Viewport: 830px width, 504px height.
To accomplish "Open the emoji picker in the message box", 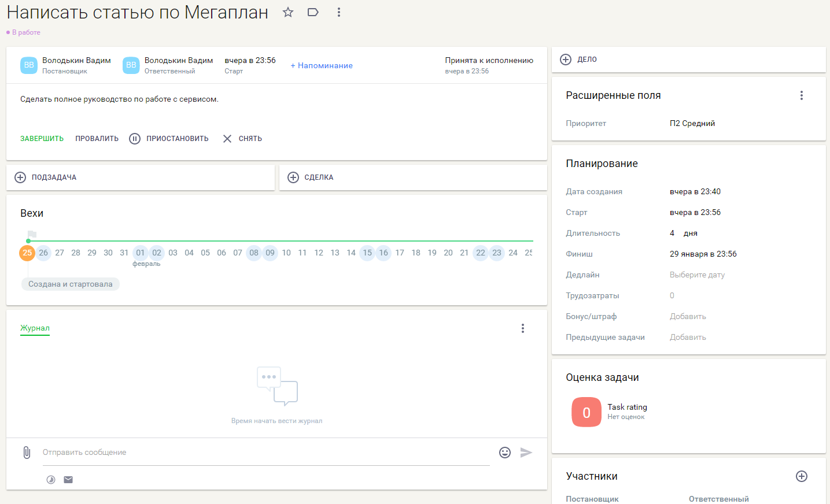I will click(505, 453).
